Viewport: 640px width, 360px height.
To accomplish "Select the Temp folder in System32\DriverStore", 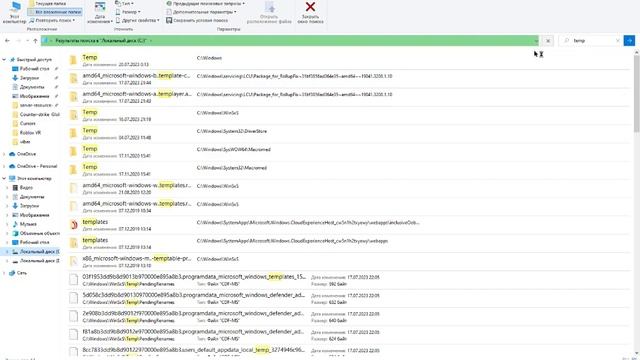I will 349,133.
